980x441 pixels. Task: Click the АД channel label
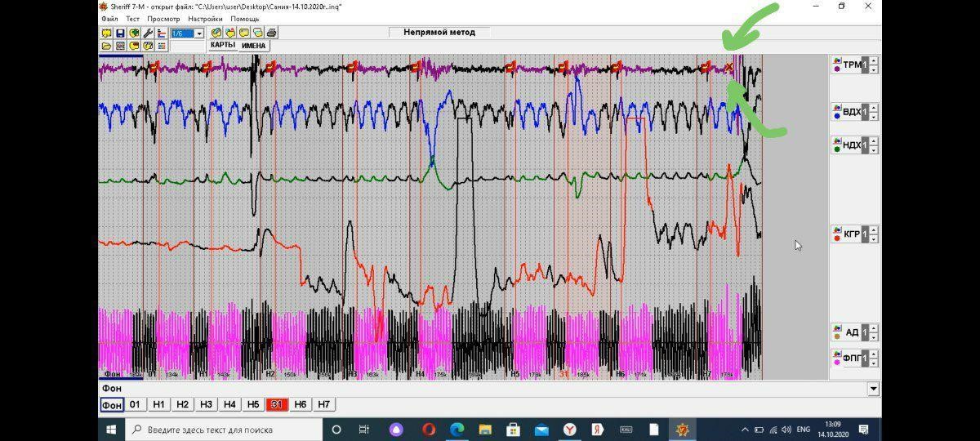[852, 333]
